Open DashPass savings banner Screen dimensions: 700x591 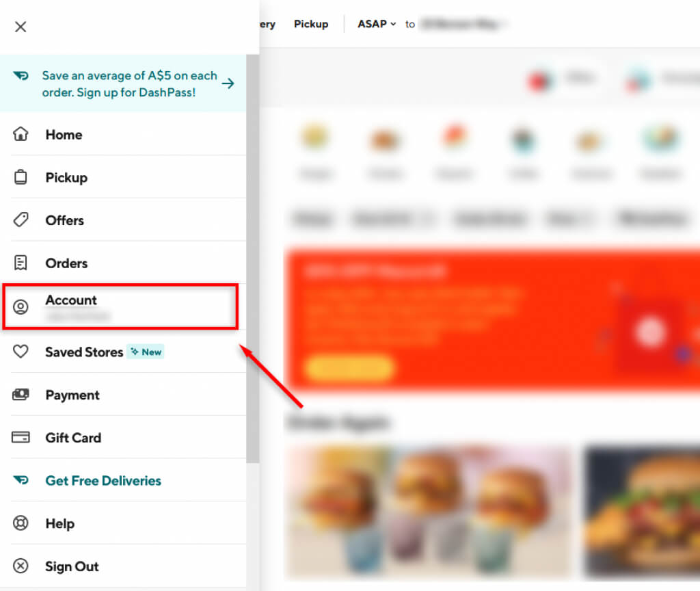pyautogui.click(x=123, y=83)
